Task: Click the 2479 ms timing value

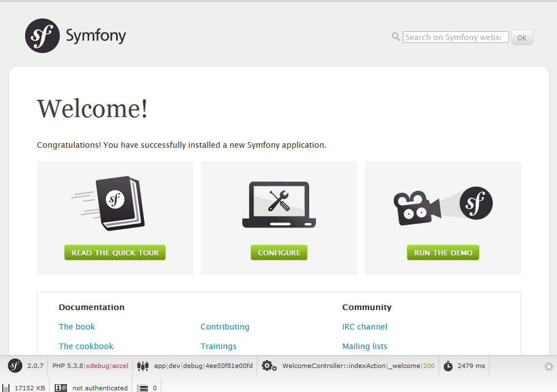Action: tap(471, 366)
